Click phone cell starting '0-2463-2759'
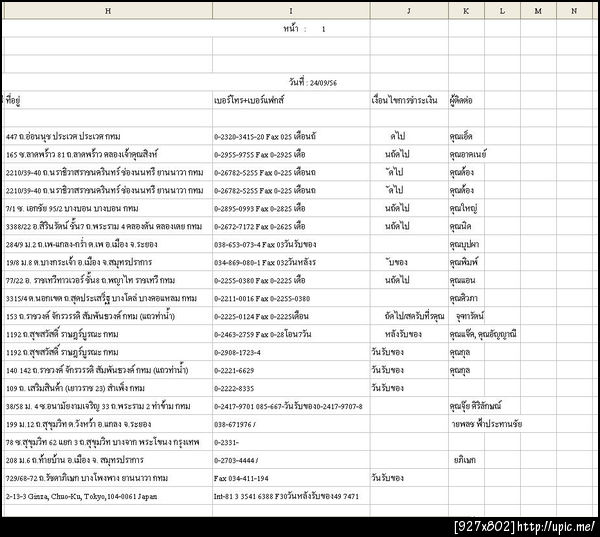The width and height of the screenshot is (600, 537). 291,334
